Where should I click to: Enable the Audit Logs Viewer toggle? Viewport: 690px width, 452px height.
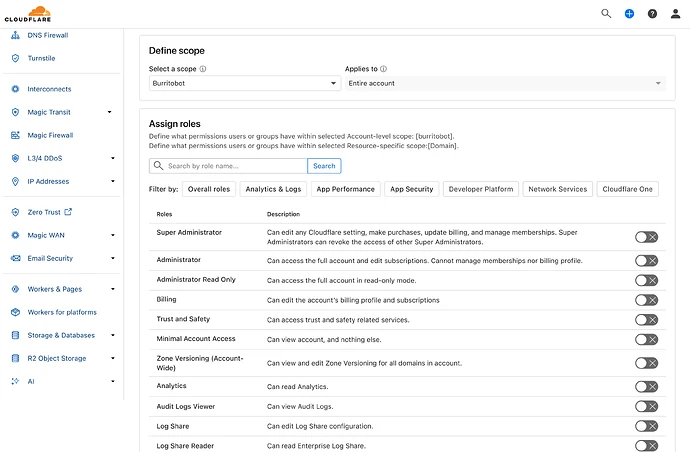[x=646, y=406]
